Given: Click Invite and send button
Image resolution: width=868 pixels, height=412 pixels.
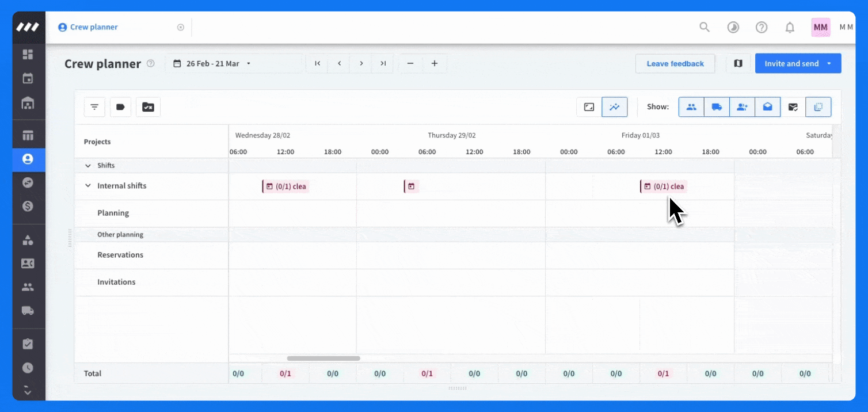Looking at the screenshot, I should tap(791, 63).
